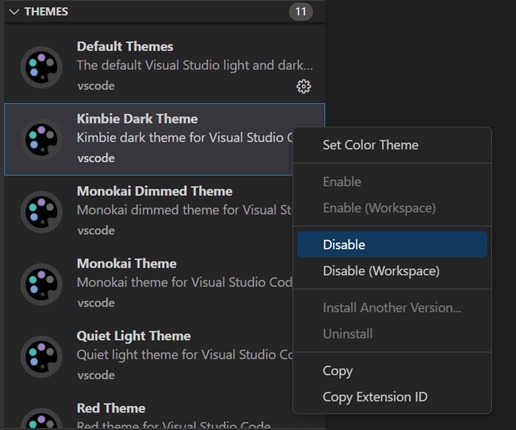This screenshot has height=430, width=516.
Task: Select the Red Theme title
Action: (x=111, y=408)
